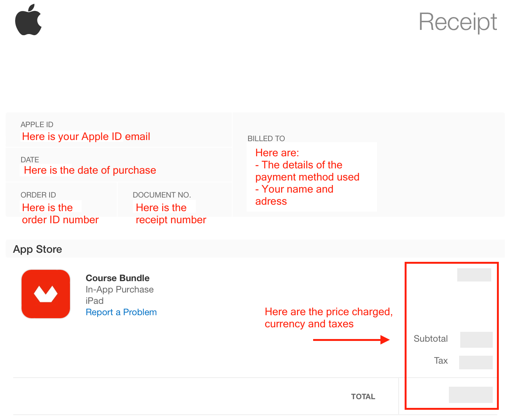Click the iPad device label
Image resolution: width=506 pixels, height=420 pixels.
95,301
